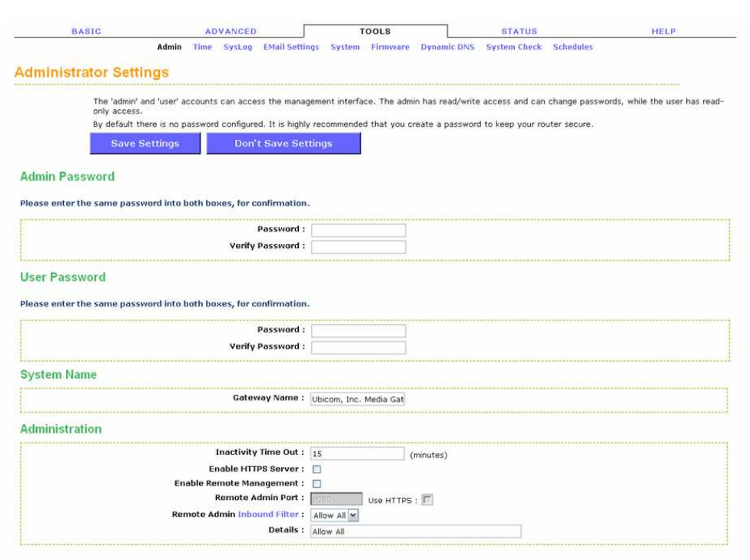Open the BASIC tab
This screenshot has height=560, width=750.
pyautogui.click(x=86, y=31)
